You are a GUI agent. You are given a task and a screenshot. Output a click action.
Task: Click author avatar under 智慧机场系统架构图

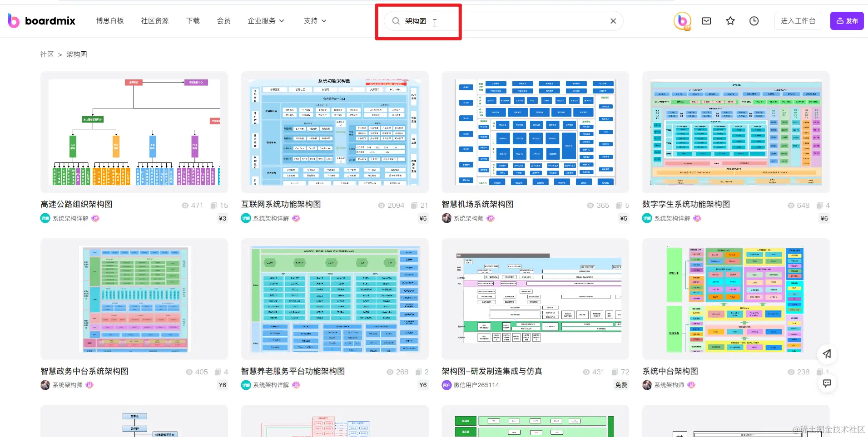(x=446, y=218)
